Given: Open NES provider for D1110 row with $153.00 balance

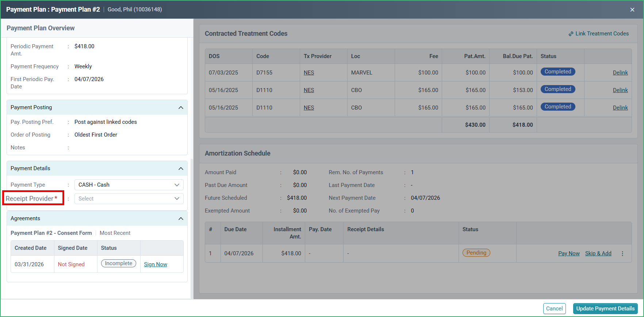Looking at the screenshot, I should click(309, 90).
